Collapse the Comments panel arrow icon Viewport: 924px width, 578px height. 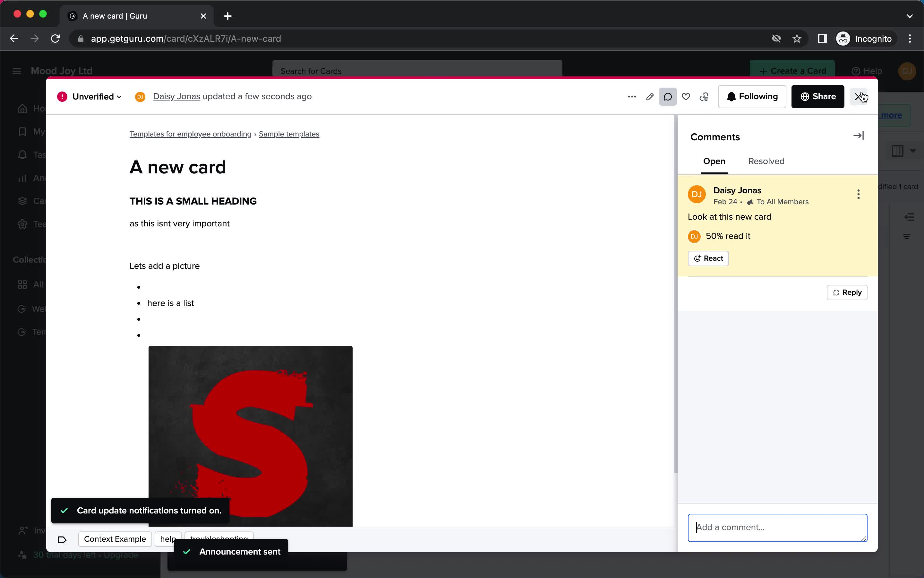[858, 136]
